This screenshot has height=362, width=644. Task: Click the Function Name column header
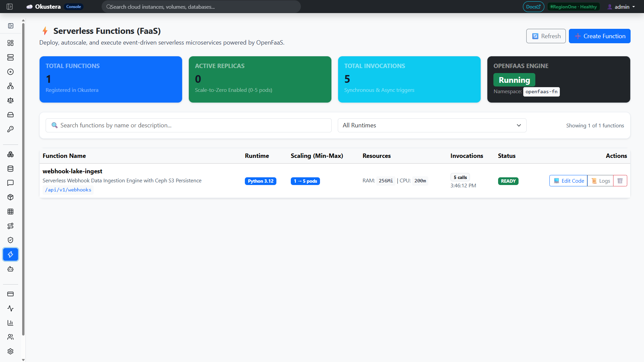(x=64, y=156)
